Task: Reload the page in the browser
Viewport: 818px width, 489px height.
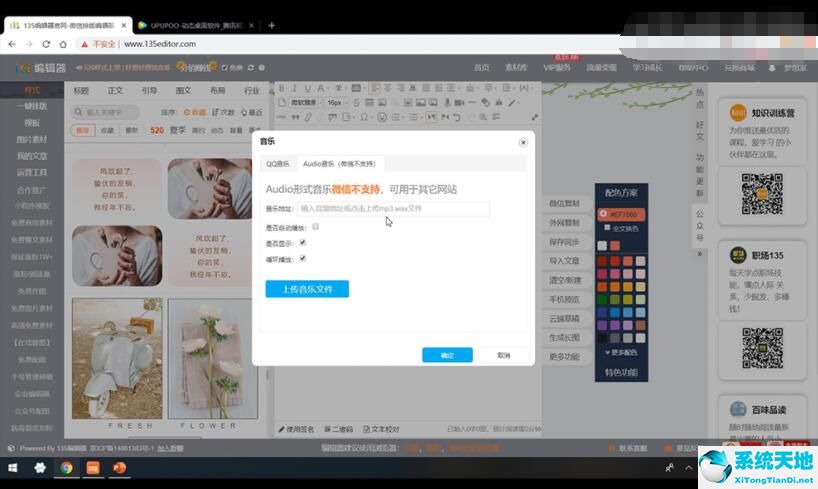Action: pyautogui.click(x=46, y=44)
